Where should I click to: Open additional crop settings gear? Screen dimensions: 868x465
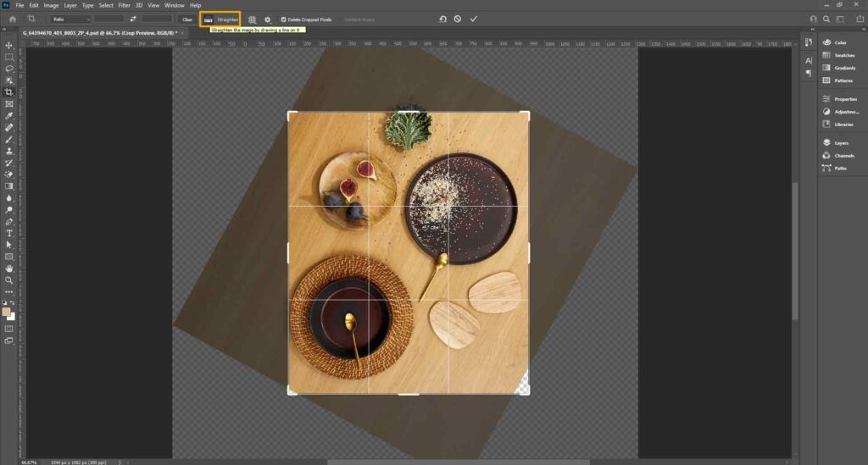tap(267, 19)
